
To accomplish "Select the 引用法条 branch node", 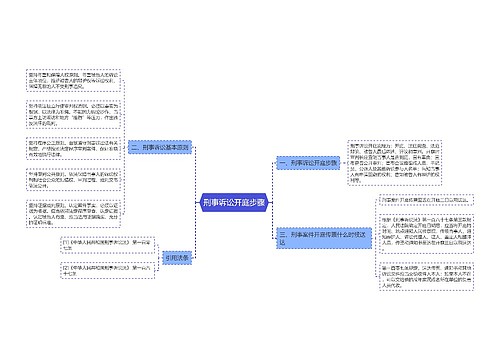I will pyautogui.click(x=177, y=258).
